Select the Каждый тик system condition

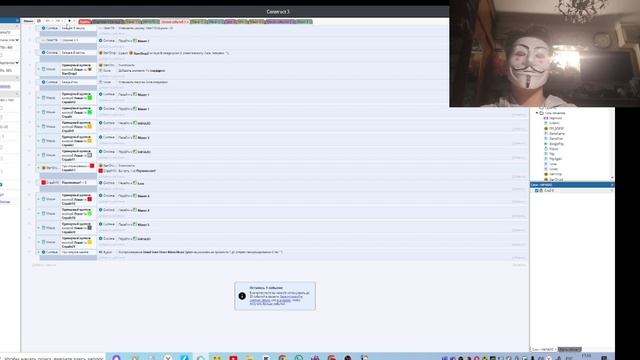pos(68,82)
